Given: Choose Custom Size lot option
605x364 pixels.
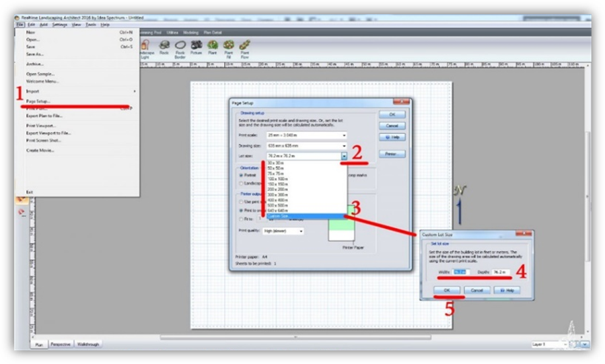Looking at the screenshot, I should (x=306, y=217).
